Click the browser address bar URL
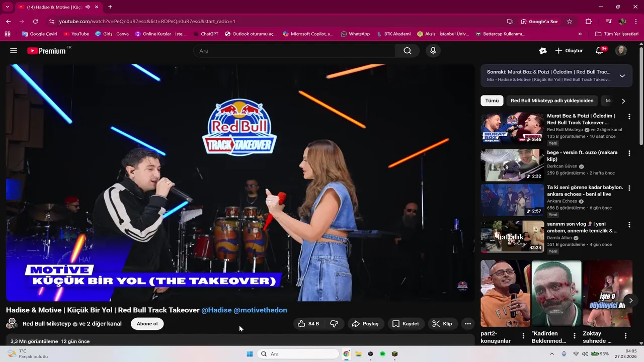Image resolution: width=644 pixels, height=362 pixels. (x=147, y=22)
